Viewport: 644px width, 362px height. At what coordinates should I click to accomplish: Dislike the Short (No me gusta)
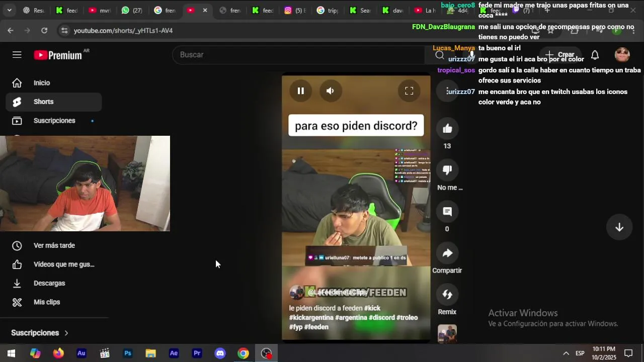(x=447, y=170)
